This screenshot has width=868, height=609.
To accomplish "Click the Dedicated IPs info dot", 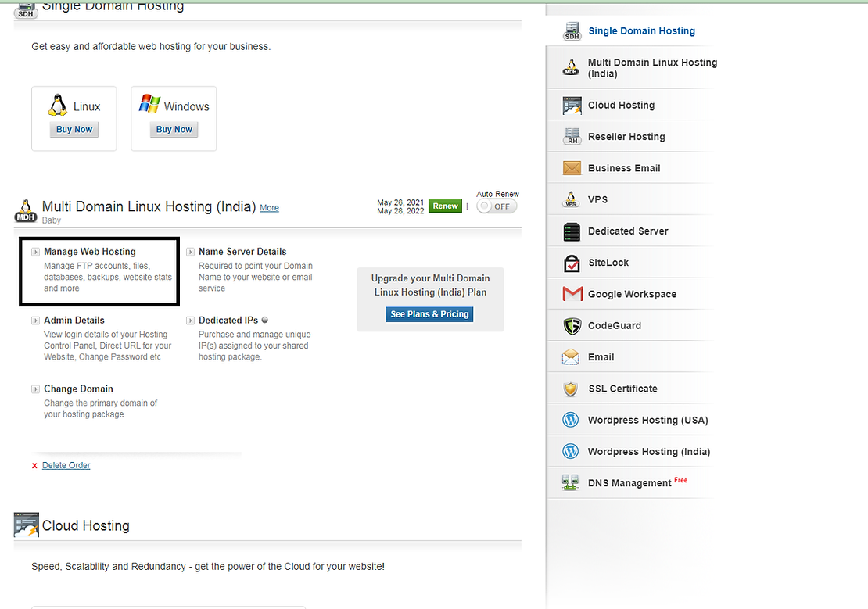I will click(265, 320).
